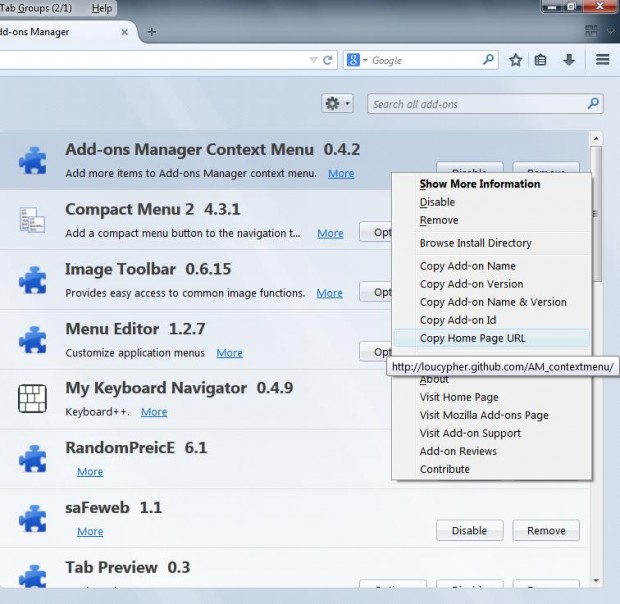The width and height of the screenshot is (620, 604).
Task: Select Copy Add-on Name
Action: pos(491,266)
